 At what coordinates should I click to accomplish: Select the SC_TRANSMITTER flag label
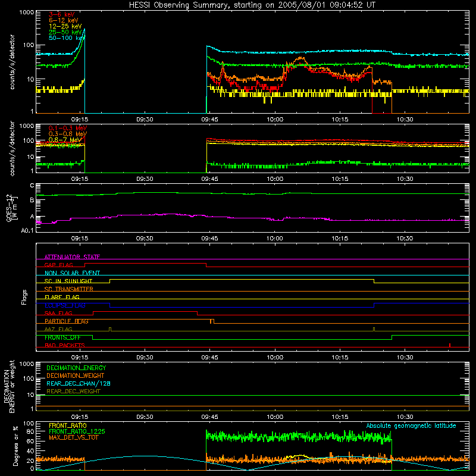pyautogui.click(x=68, y=289)
